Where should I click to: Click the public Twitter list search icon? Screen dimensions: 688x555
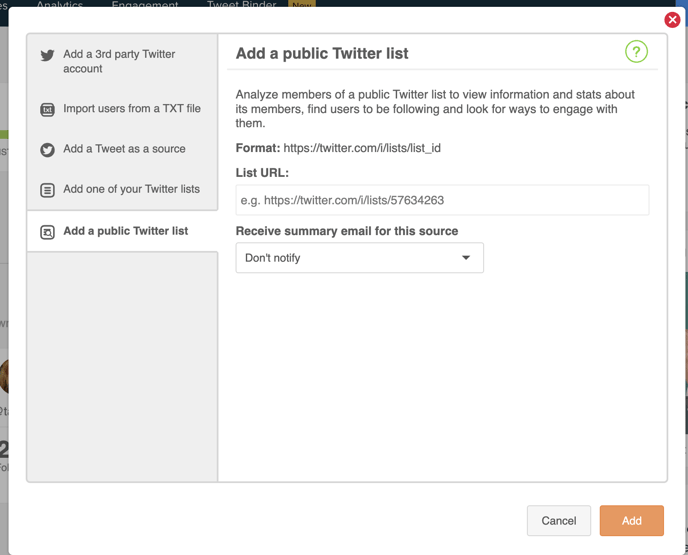pos(47,232)
